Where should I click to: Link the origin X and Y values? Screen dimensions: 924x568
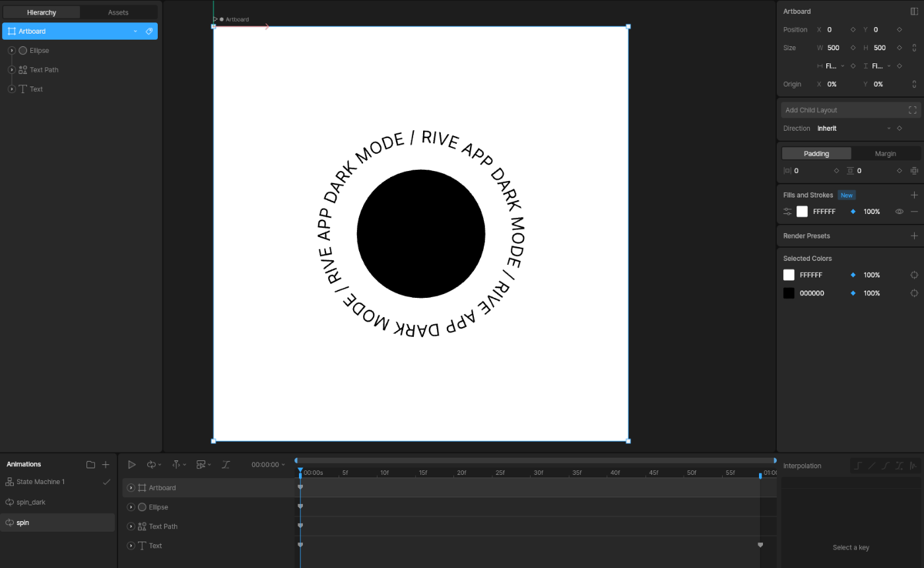point(914,84)
